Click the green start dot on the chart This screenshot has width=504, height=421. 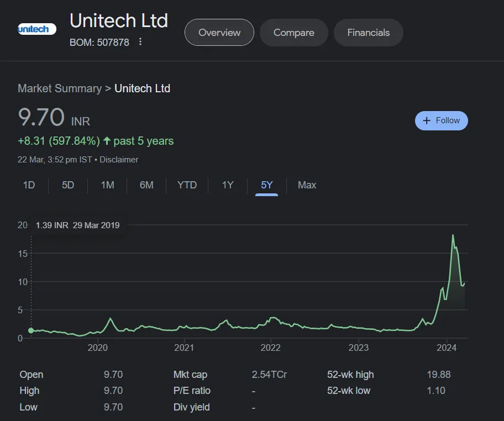pos(31,330)
